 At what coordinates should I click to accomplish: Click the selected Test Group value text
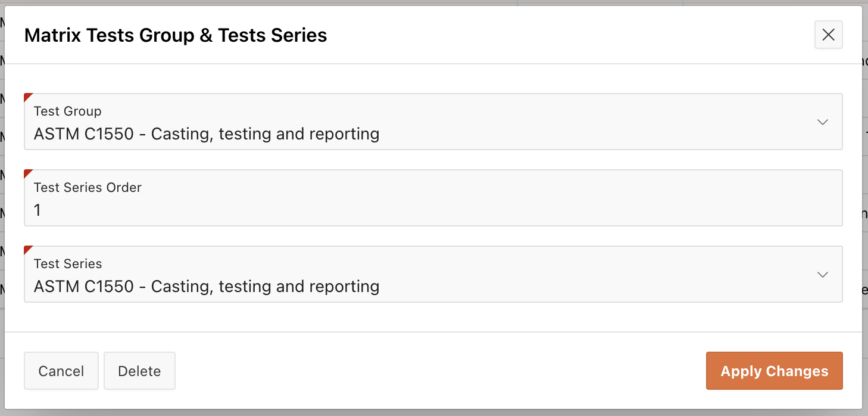point(206,134)
